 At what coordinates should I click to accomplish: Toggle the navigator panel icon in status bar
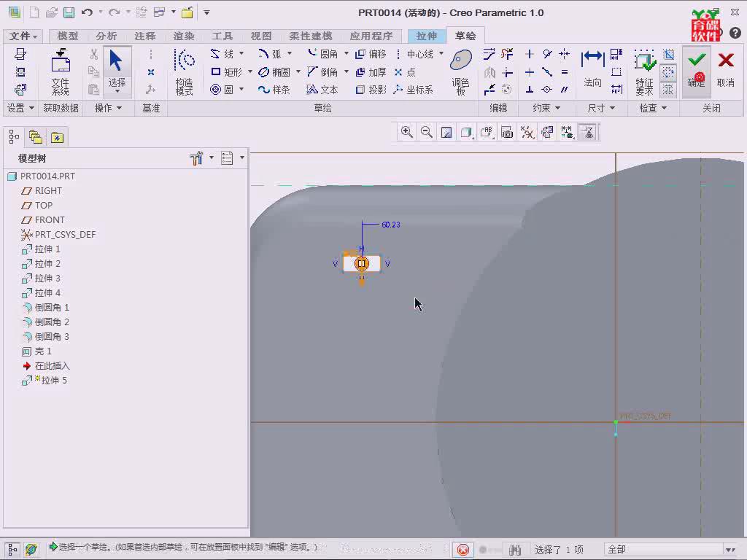click(x=12, y=550)
